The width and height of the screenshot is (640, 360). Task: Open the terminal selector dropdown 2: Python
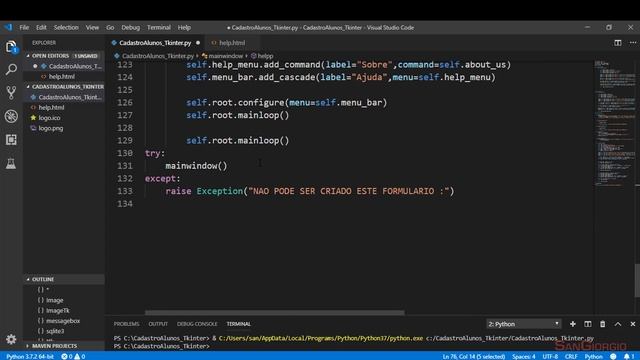[524, 324]
